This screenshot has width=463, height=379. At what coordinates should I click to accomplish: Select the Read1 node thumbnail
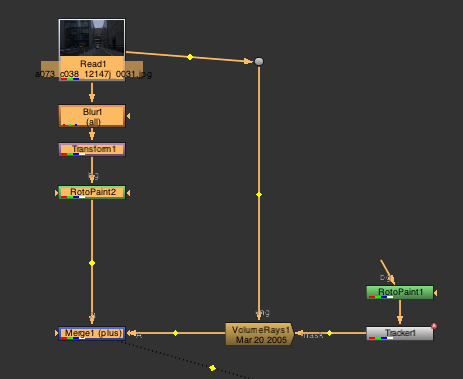[x=92, y=38]
